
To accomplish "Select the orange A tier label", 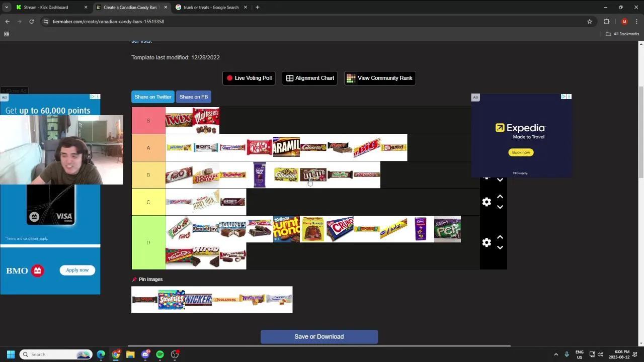I will [x=148, y=148].
